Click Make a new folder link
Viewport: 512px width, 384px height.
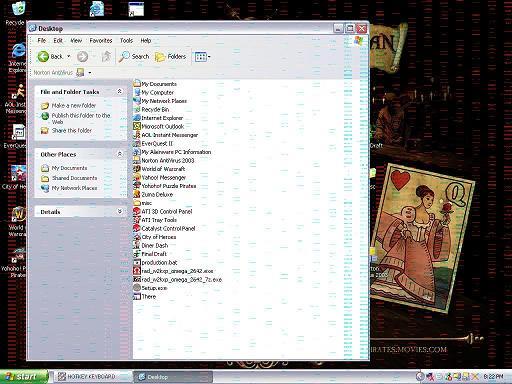[x=74, y=105]
